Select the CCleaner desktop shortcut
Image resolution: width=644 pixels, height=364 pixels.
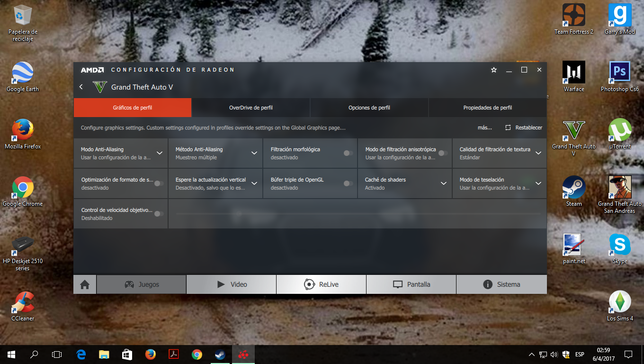click(x=23, y=306)
